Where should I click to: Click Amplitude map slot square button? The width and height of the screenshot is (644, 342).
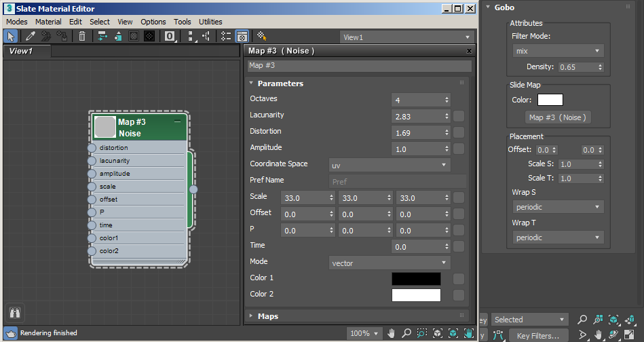coord(458,149)
